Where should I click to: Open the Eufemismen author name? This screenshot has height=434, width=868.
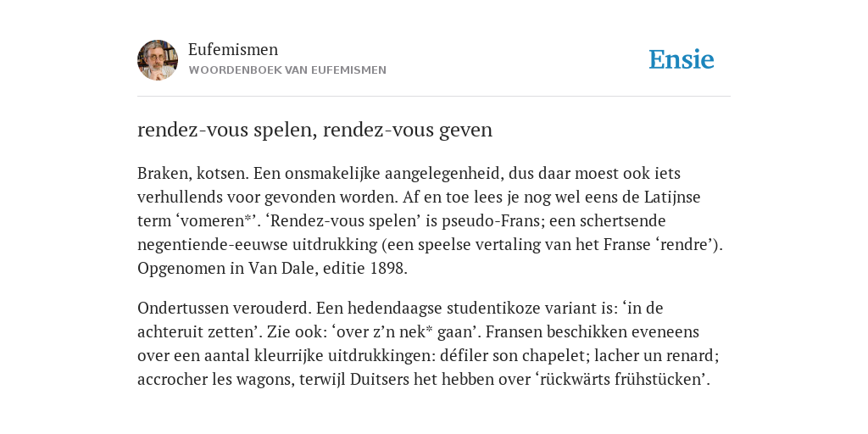233,50
